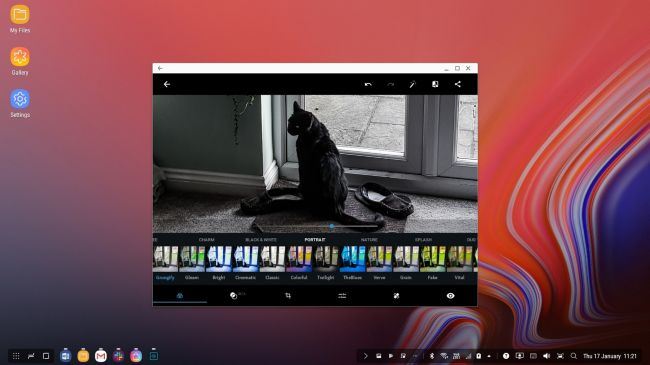Apply the Vital filter thumbnail
This screenshot has height=365, width=650.
click(459, 259)
